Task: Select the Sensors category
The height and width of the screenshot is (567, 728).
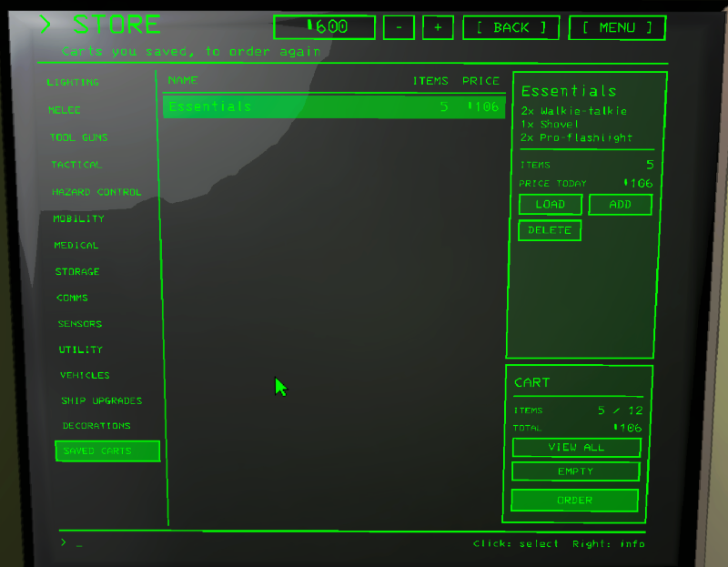Action: (80, 324)
